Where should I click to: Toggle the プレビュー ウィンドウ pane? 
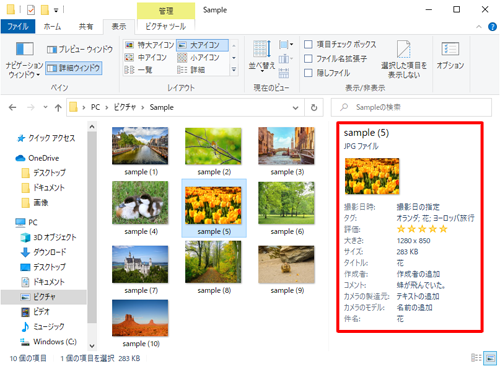80,50
